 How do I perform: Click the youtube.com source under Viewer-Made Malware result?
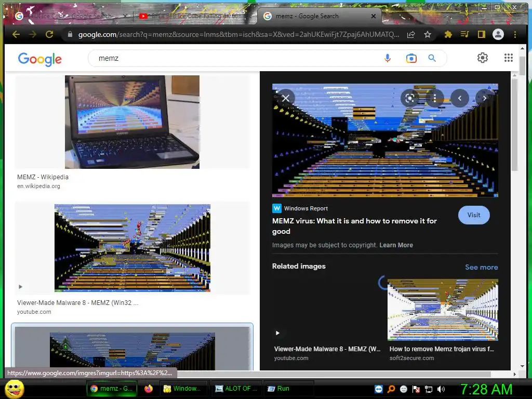pos(34,312)
